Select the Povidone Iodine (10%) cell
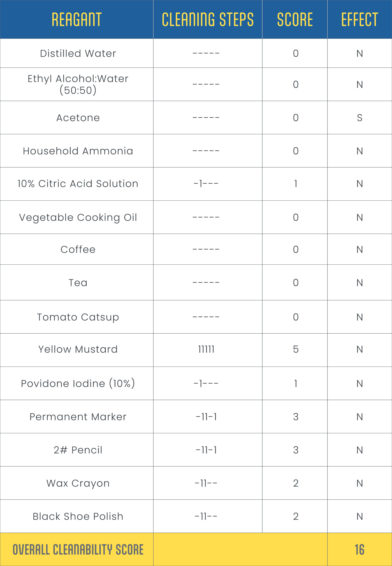 coord(78,383)
